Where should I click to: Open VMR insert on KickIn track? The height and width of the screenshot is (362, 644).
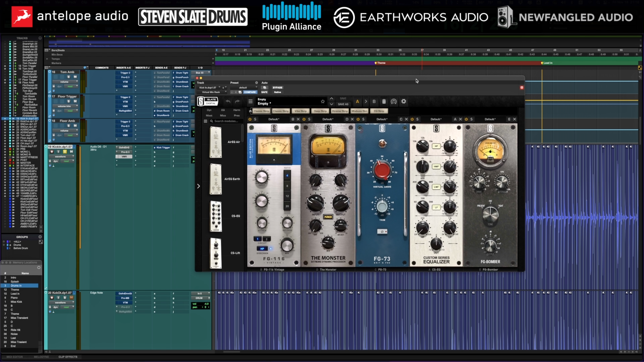click(x=124, y=156)
